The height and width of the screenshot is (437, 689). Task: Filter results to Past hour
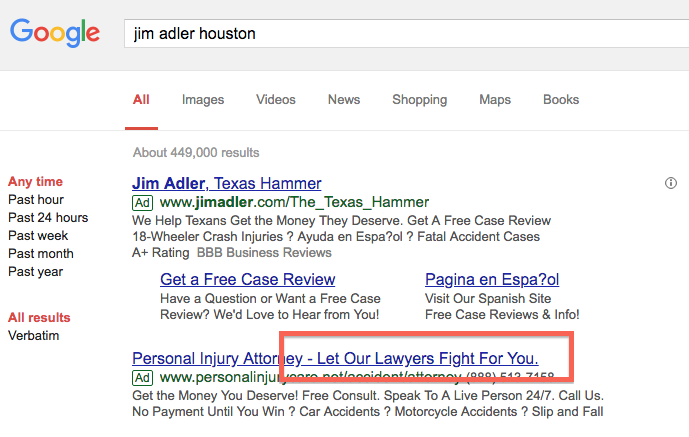pyautogui.click(x=36, y=200)
